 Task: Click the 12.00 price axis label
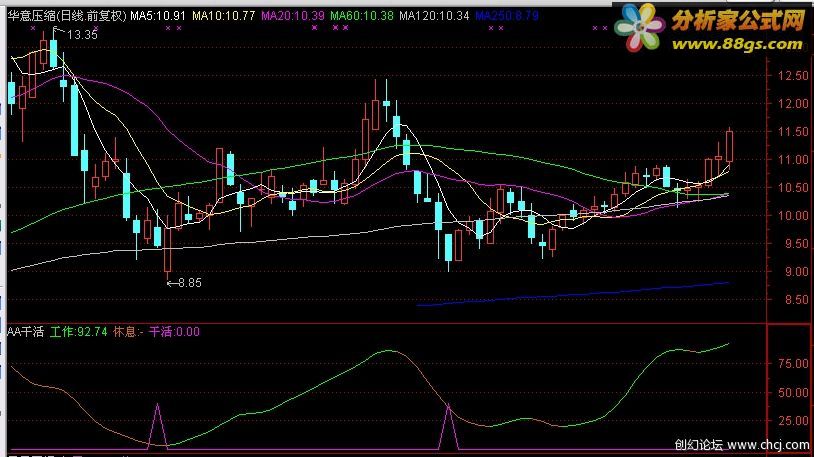(793, 104)
